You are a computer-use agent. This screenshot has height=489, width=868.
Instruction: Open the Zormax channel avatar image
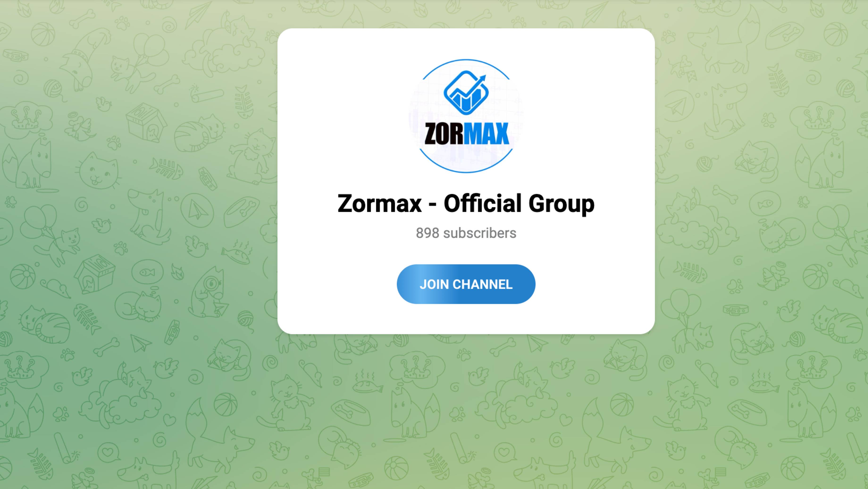[466, 116]
